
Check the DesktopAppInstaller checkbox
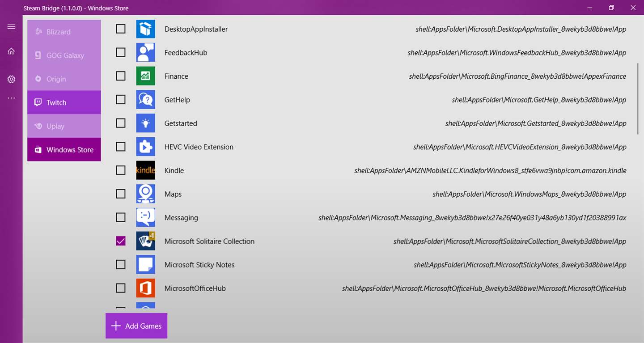click(x=121, y=29)
